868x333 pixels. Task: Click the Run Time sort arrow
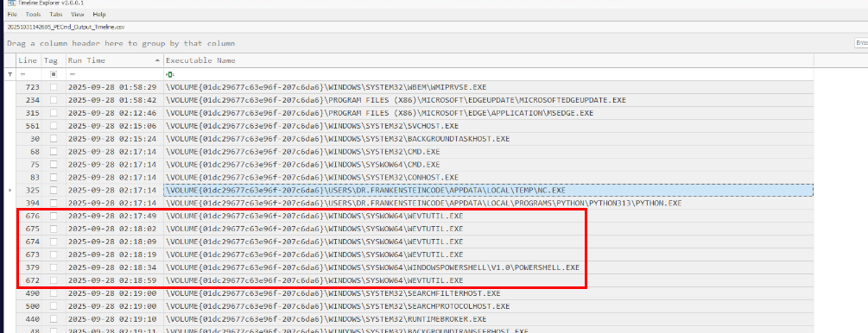point(158,60)
